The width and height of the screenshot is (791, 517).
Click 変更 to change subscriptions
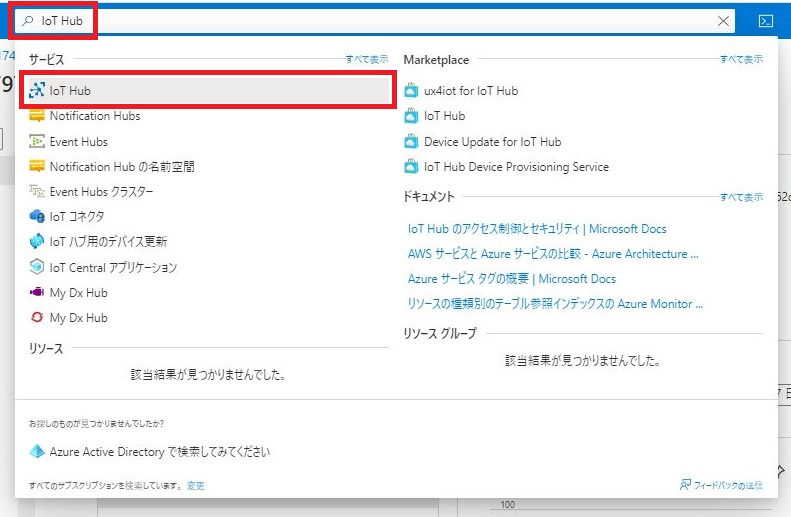click(195, 486)
